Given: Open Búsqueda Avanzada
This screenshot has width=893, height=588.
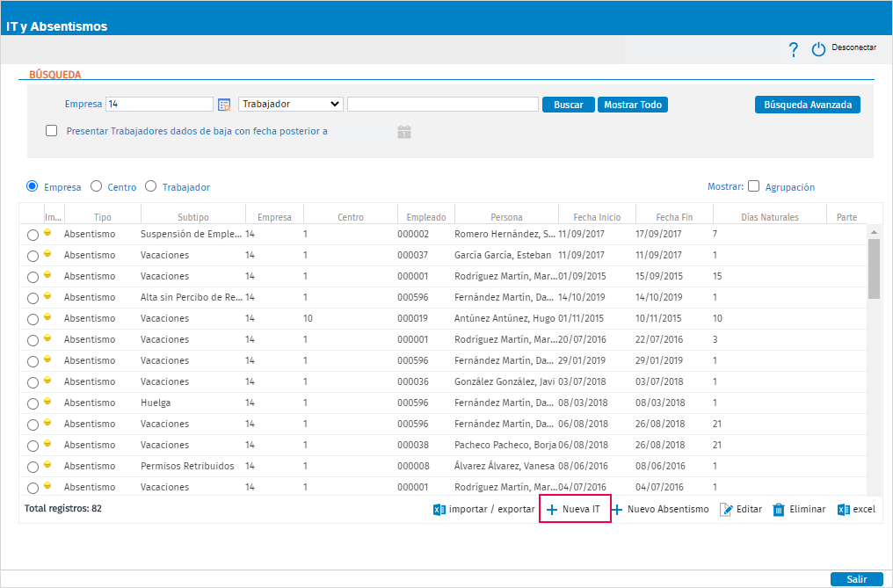Looking at the screenshot, I should pyautogui.click(x=808, y=105).
